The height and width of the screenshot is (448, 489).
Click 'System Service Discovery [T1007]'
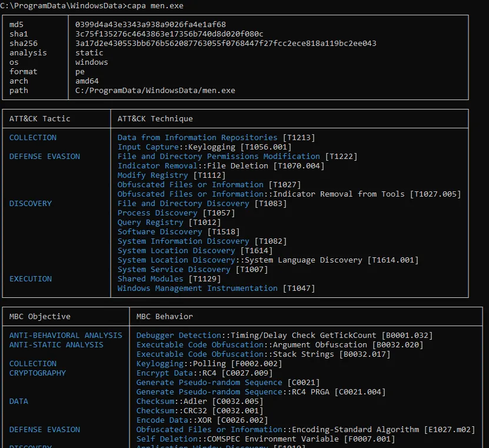point(192,270)
